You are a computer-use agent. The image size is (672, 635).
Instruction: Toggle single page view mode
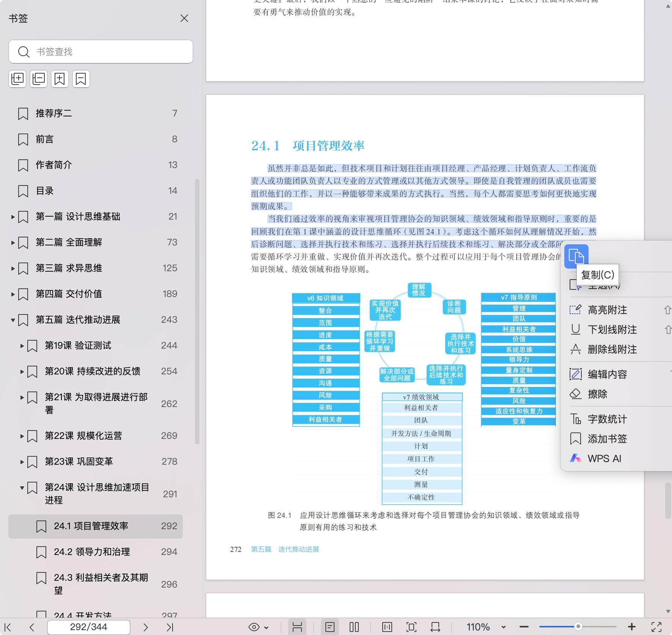coord(330,627)
